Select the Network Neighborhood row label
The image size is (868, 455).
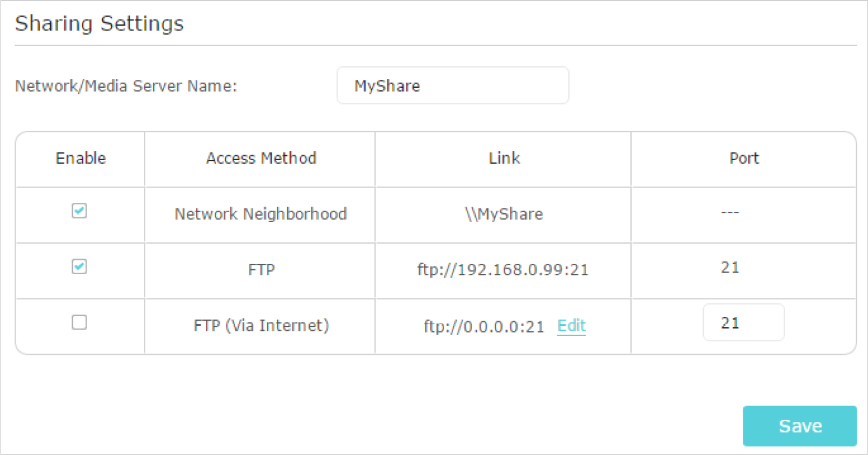260,214
